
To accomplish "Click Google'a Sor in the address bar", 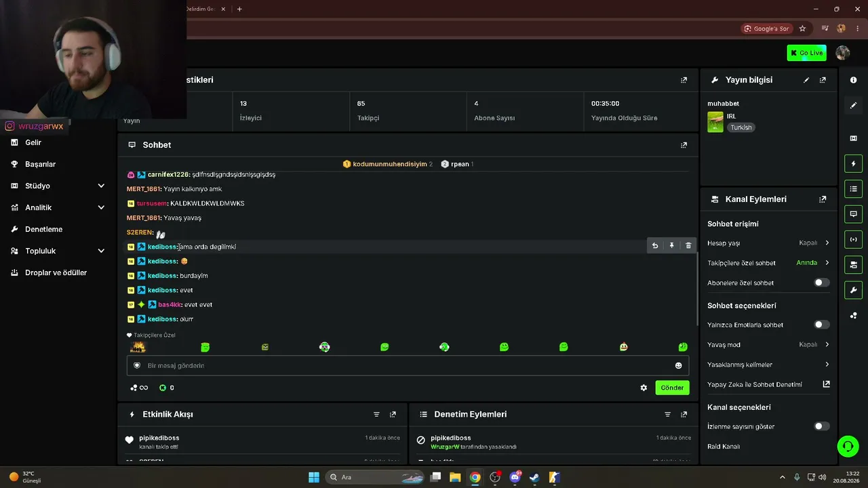I will pyautogui.click(x=766, y=28).
